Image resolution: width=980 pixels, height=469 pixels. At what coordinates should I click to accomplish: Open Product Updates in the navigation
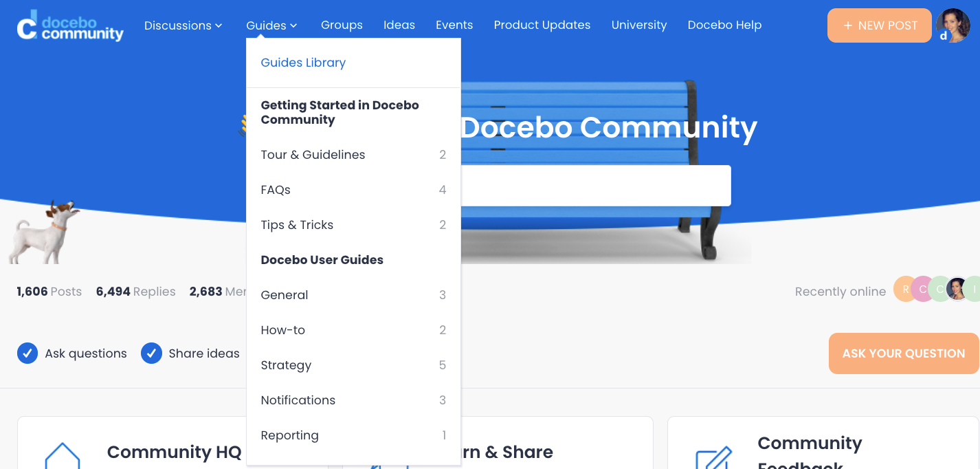click(x=542, y=25)
